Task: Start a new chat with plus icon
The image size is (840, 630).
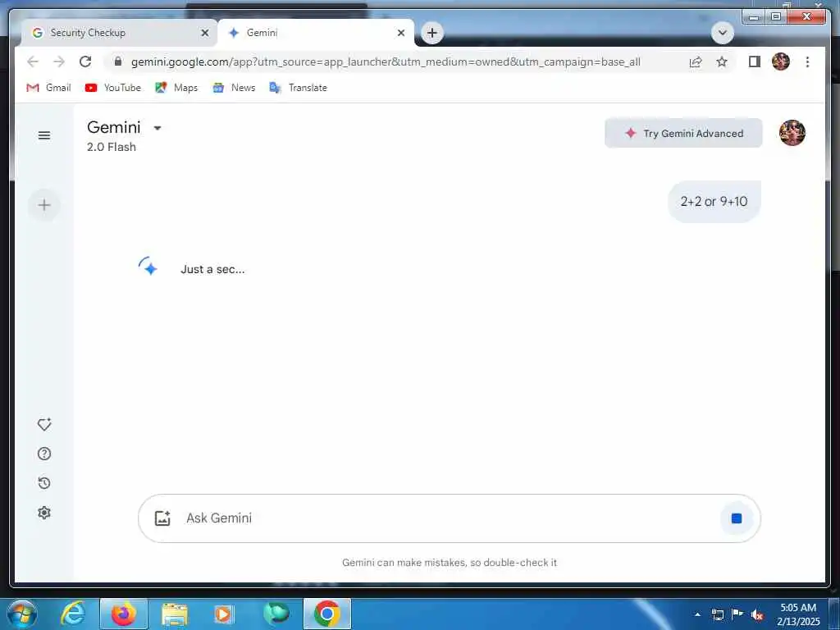Action: (44, 205)
